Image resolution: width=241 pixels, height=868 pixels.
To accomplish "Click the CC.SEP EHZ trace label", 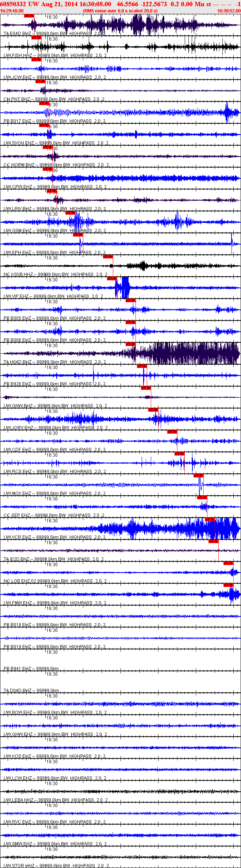I will point(54,515).
